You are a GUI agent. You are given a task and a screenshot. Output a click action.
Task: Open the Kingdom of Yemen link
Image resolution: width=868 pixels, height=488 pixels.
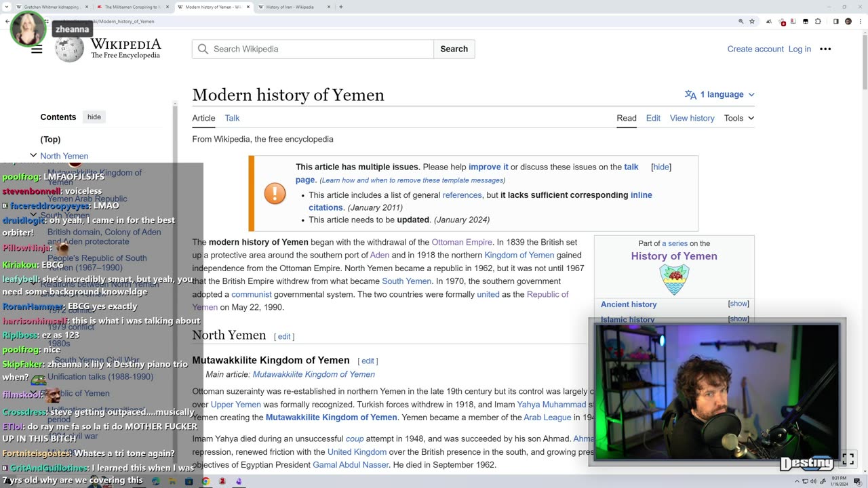click(x=519, y=255)
